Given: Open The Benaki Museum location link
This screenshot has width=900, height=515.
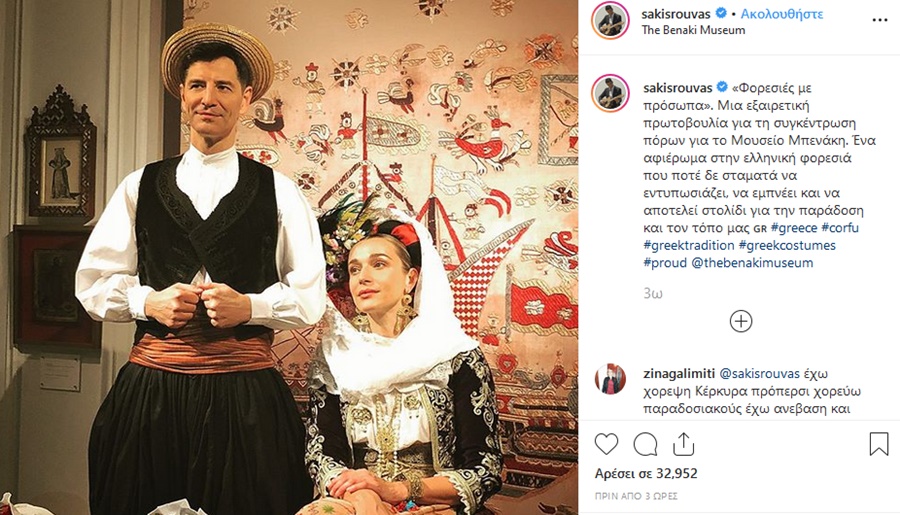Looking at the screenshot, I should click(x=693, y=30).
